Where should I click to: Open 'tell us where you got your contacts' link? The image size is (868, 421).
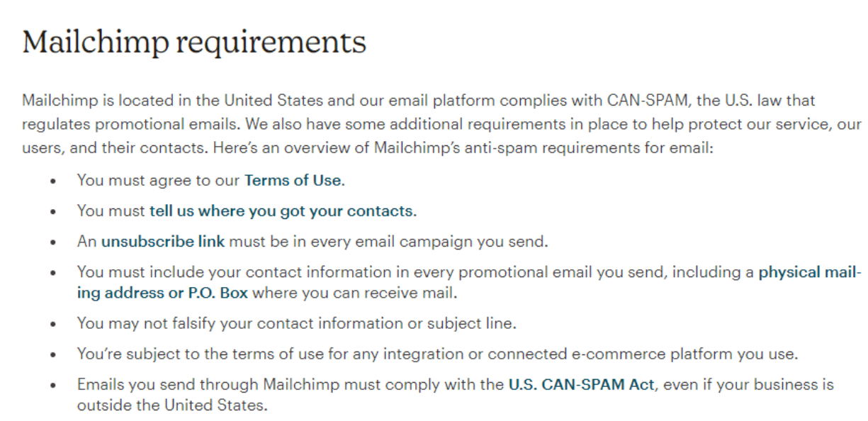tap(281, 211)
